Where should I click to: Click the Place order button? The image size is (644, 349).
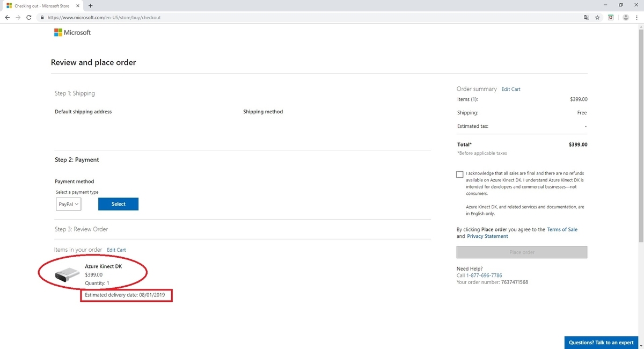click(x=522, y=252)
